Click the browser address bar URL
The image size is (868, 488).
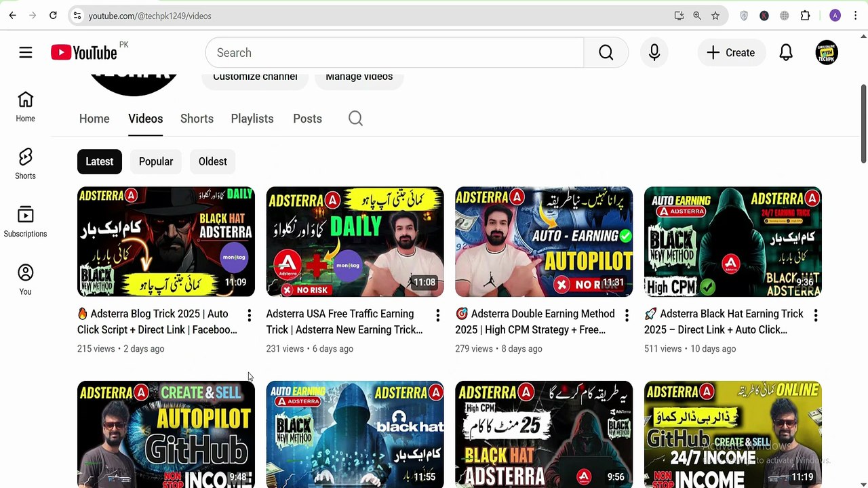[150, 16]
